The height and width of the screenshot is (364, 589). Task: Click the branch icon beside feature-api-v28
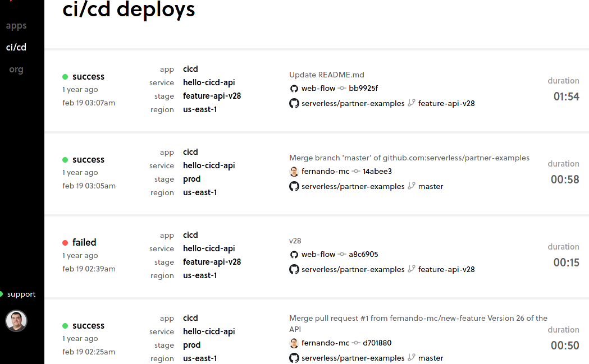click(x=412, y=103)
